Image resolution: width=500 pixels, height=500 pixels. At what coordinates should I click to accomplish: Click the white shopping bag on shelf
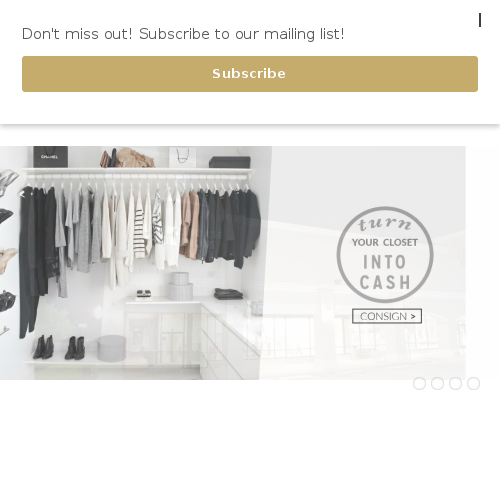182,157
